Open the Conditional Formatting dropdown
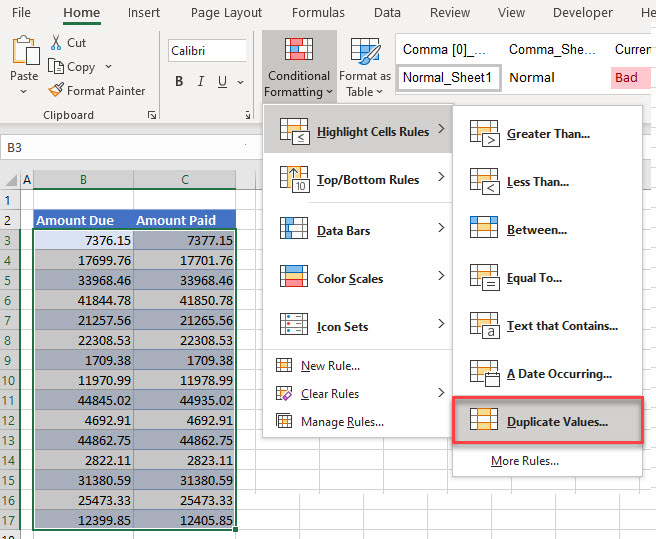This screenshot has height=539, width=656. (x=299, y=66)
